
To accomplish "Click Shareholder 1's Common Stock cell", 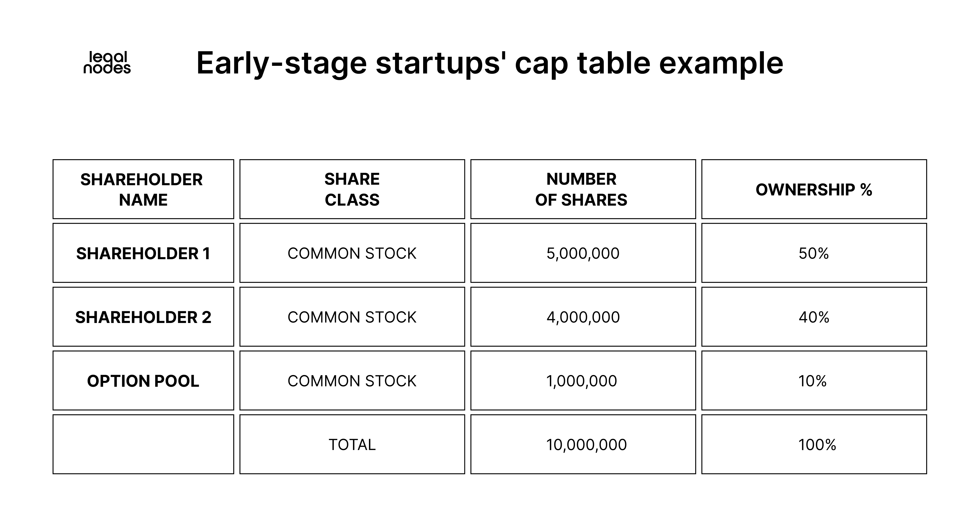I will (x=352, y=253).
